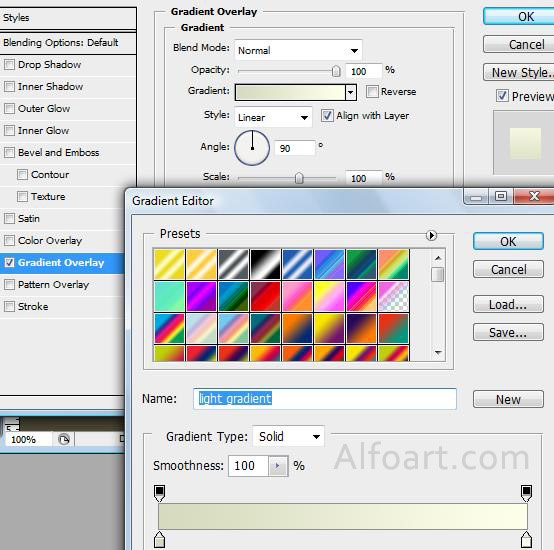Select the black and white striped preset
Viewport: 554px width, 550px height.
(265, 265)
